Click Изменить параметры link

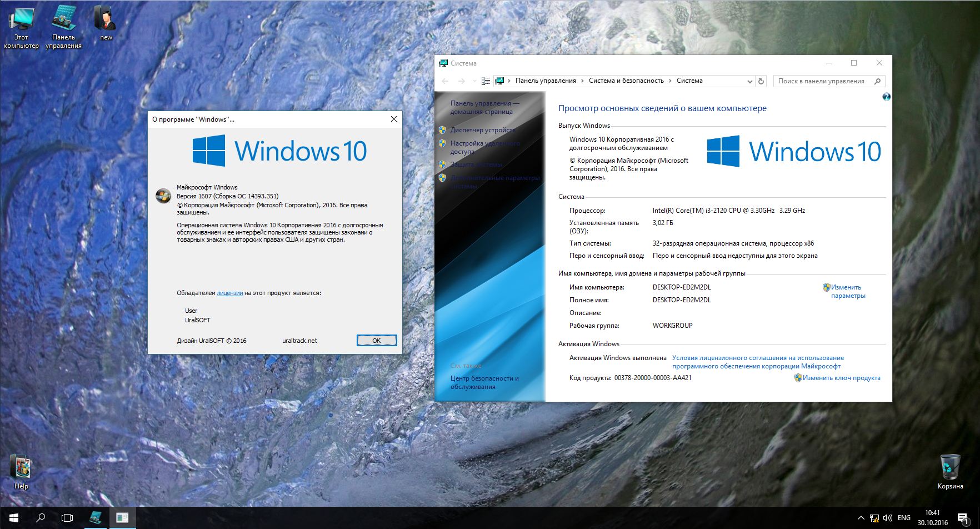(848, 291)
